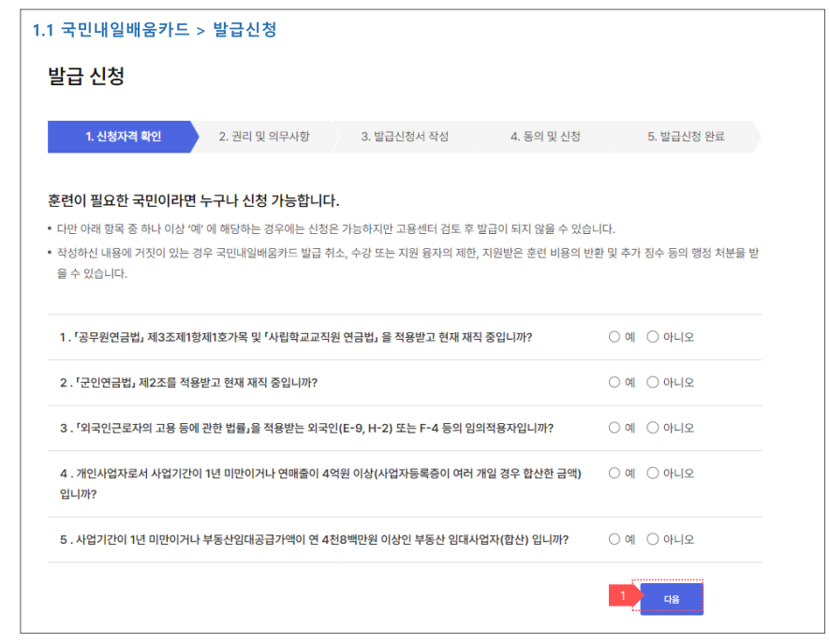Screen dimensions: 829x644
Task: Click question 3 text about 외국인근로자의 고용
Action: tap(306, 428)
